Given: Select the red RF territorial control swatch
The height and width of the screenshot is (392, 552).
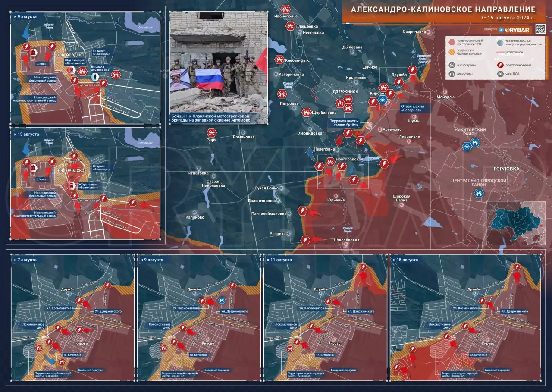Looking at the screenshot, I should tap(452, 42).
